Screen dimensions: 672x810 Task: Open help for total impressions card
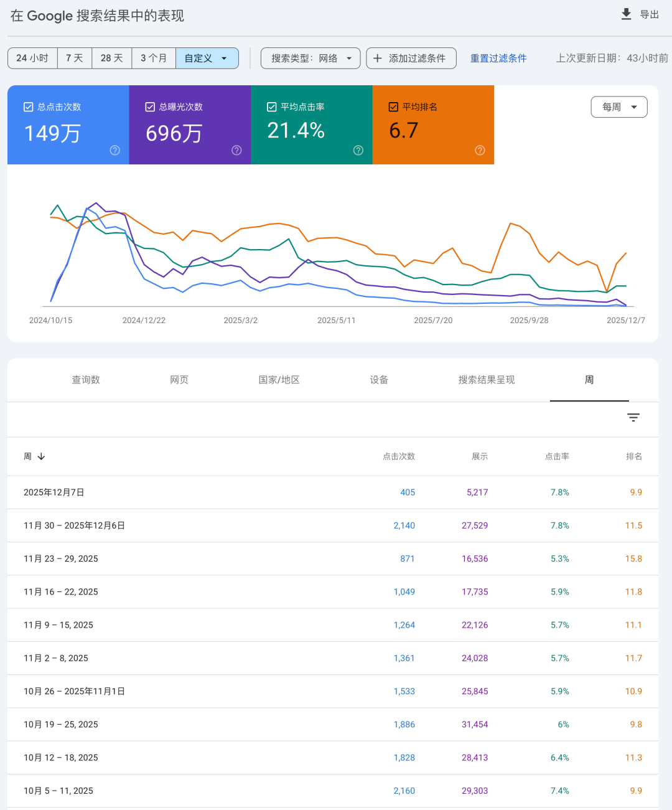pos(236,150)
